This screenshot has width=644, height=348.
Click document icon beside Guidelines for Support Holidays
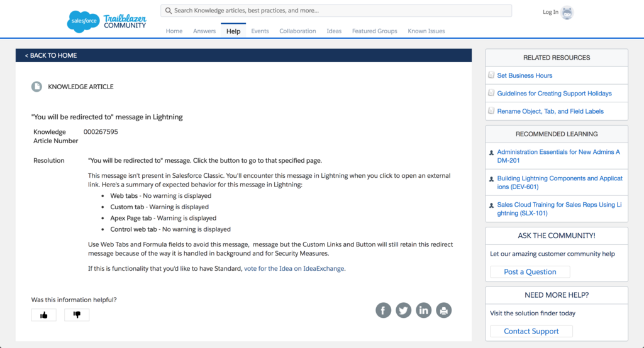(491, 93)
